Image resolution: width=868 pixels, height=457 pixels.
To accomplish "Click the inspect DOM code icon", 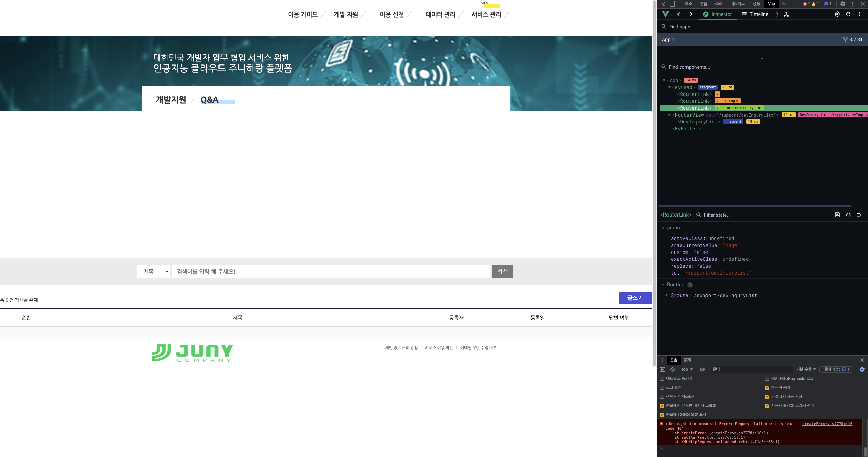I will tap(848, 215).
